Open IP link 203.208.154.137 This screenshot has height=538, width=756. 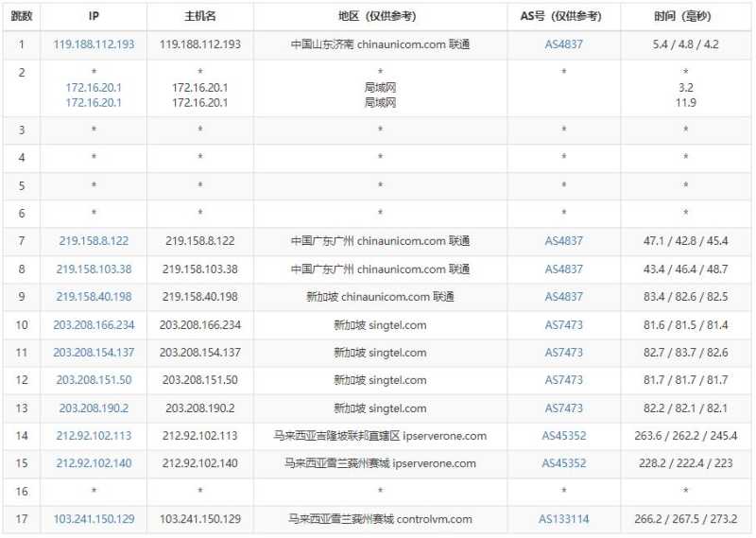94,353
